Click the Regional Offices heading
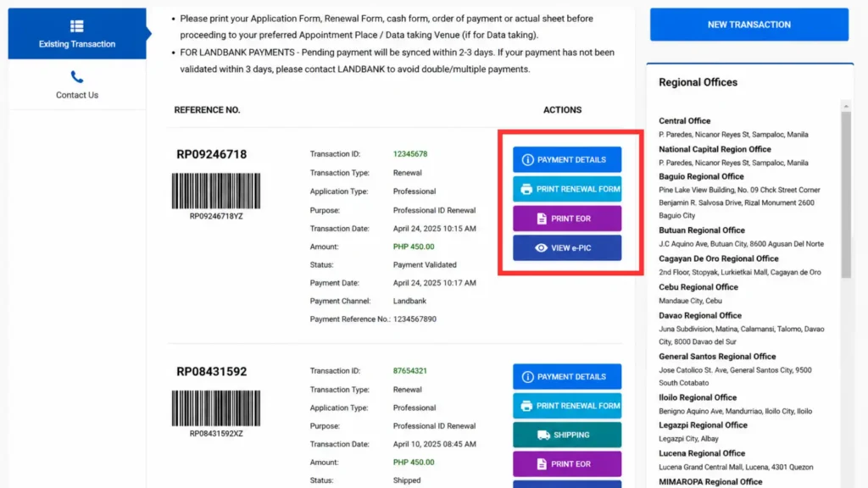This screenshot has height=488, width=868. click(698, 82)
